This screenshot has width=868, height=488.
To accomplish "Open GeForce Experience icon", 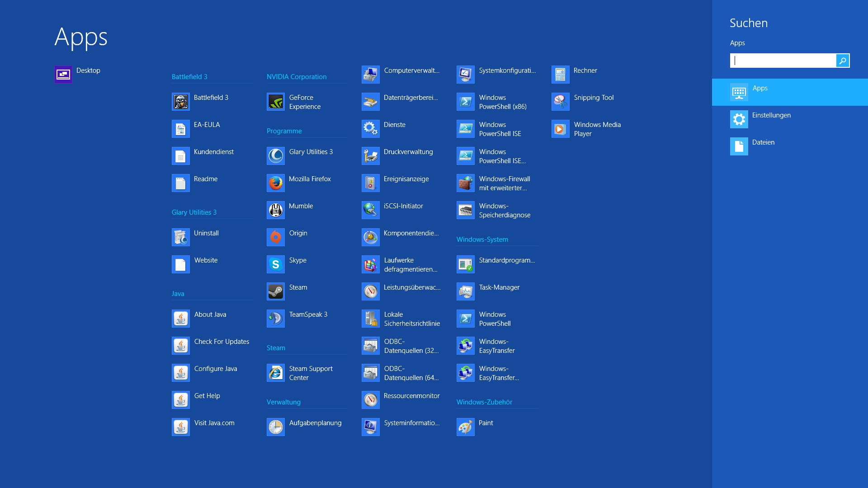I will (276, 102).
